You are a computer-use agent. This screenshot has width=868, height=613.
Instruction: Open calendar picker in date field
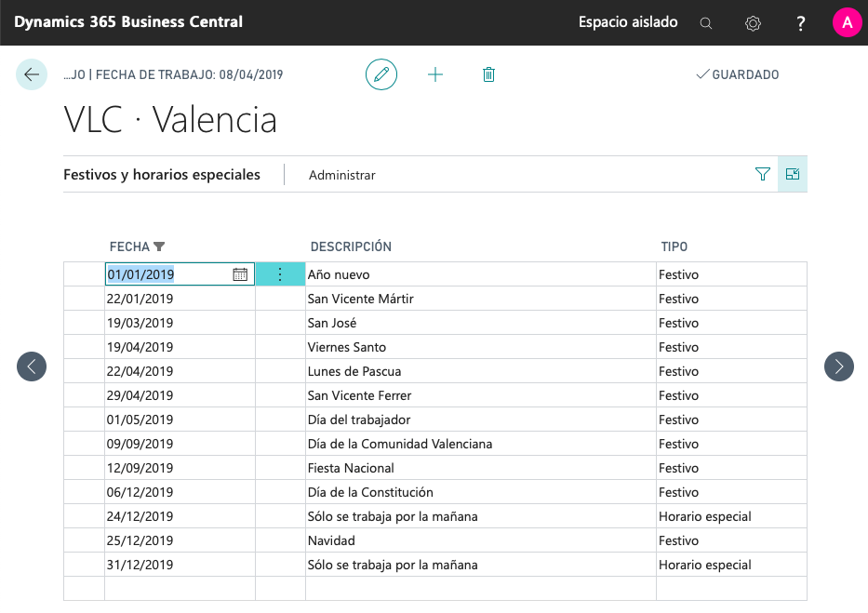[x=240, y=274]
